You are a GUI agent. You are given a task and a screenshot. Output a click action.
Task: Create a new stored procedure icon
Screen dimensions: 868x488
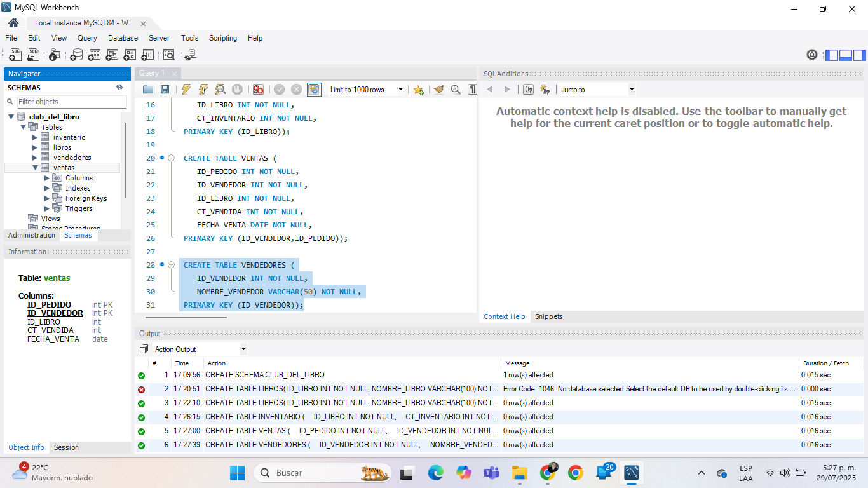[x=130, y=55]
